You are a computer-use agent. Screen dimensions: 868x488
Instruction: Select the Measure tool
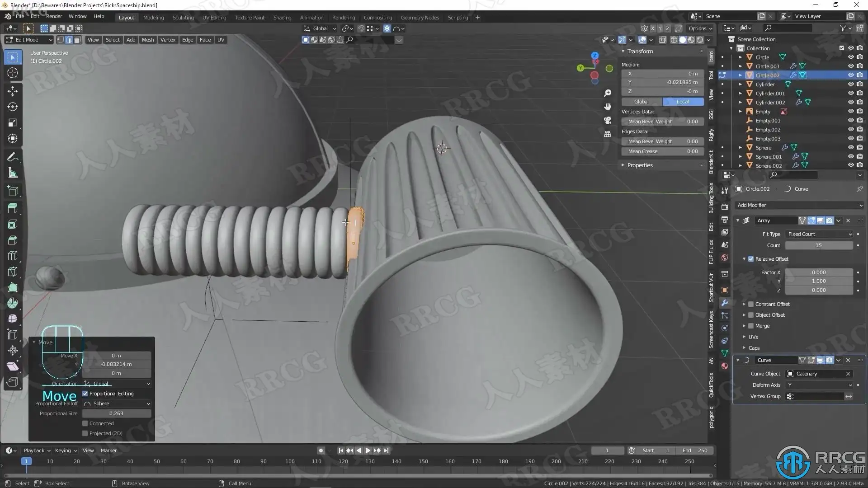pos(13,173)
